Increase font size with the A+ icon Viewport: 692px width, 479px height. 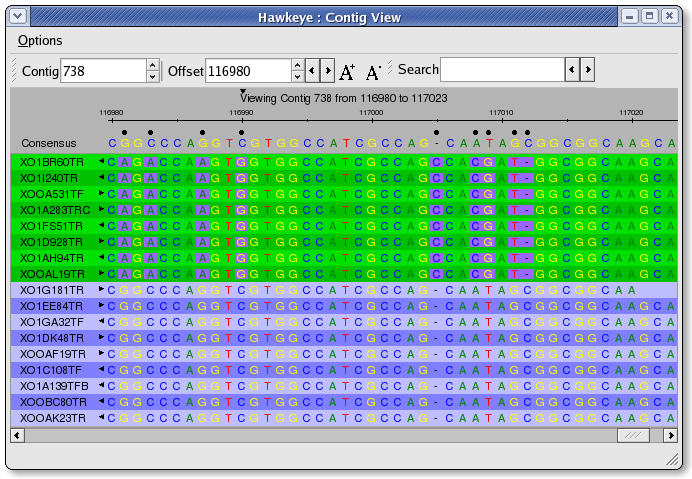[x=347, y=71]
